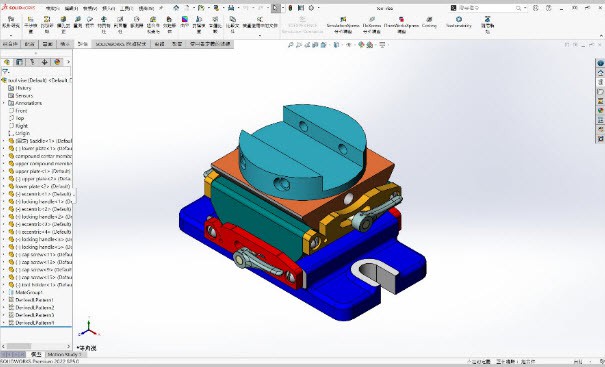Open the search box dropdown arrow

525,8
